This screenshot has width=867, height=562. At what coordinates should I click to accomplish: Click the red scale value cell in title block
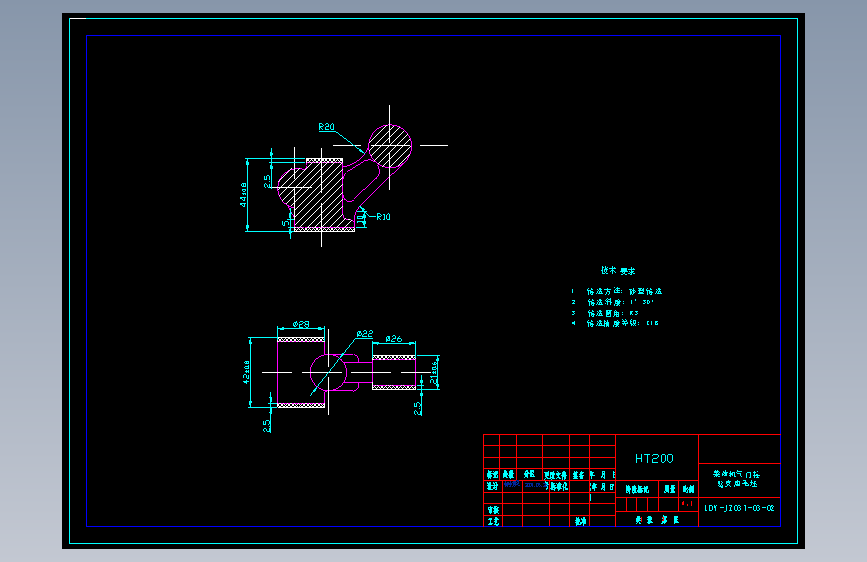tap(688, 504)
